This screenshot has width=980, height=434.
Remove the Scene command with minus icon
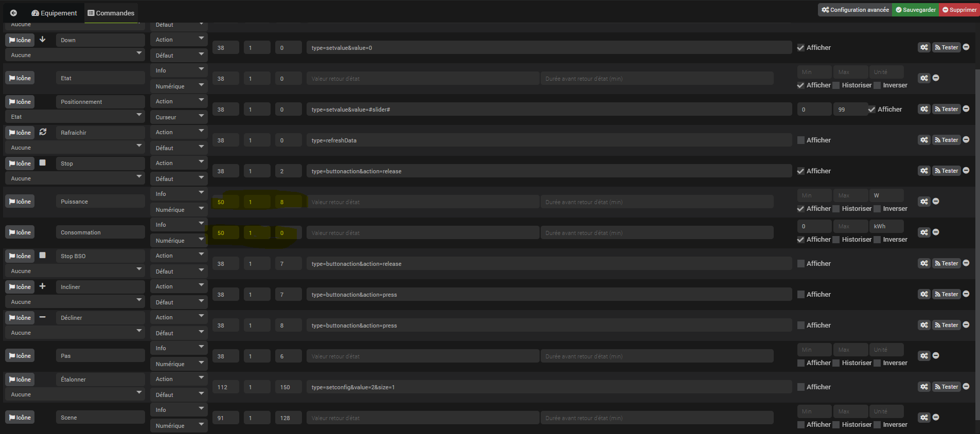[936, 417]
